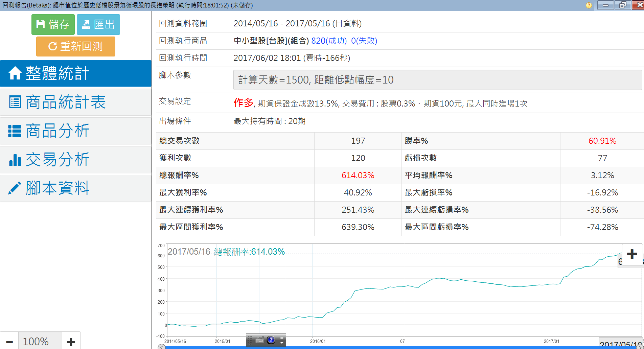
Task: Click the 820(成功) link
Action: click(328, 41)
